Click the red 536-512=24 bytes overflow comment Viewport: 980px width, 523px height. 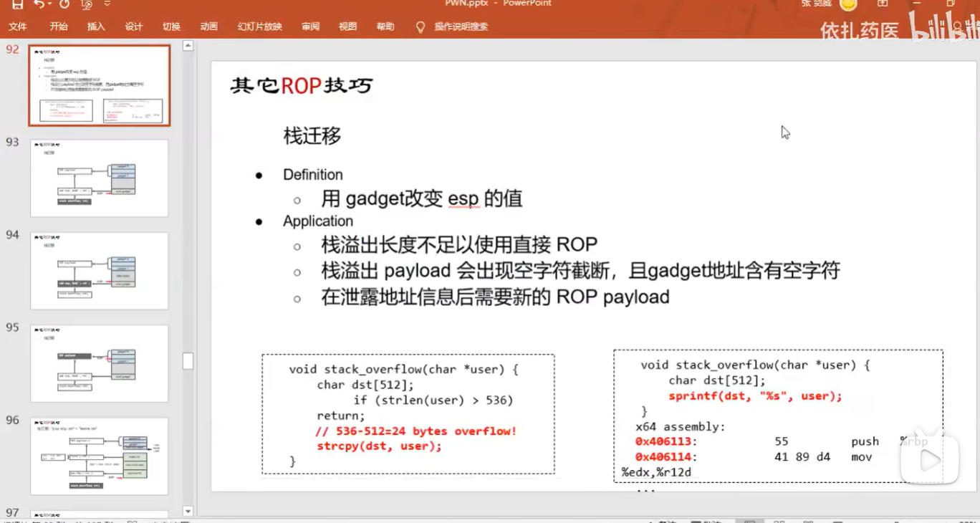(416, 431)
